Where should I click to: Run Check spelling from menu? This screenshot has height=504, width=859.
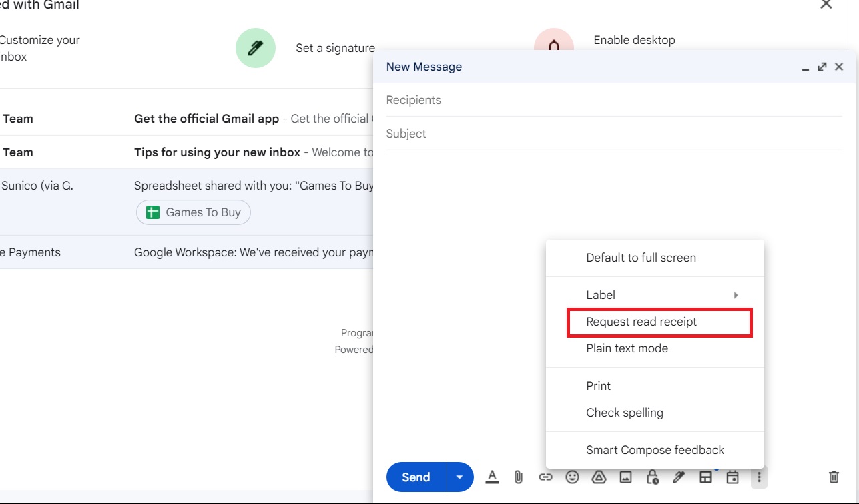tap(655, 413)
